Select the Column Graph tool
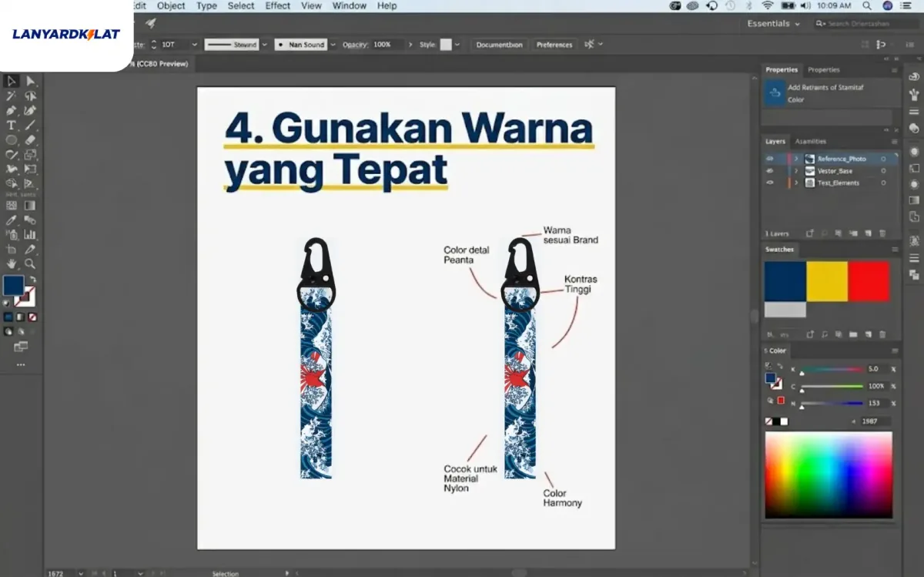924x577 pixels. (x=31, y=235)
